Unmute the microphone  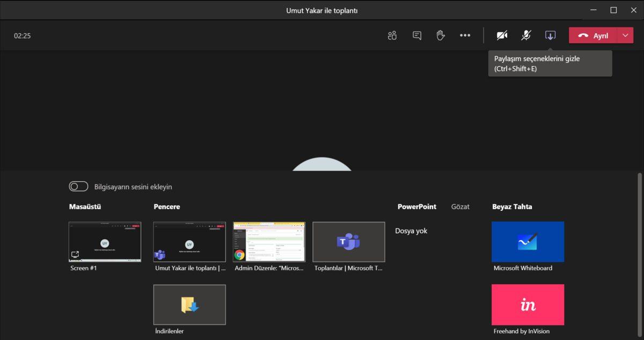pos(525,35)
